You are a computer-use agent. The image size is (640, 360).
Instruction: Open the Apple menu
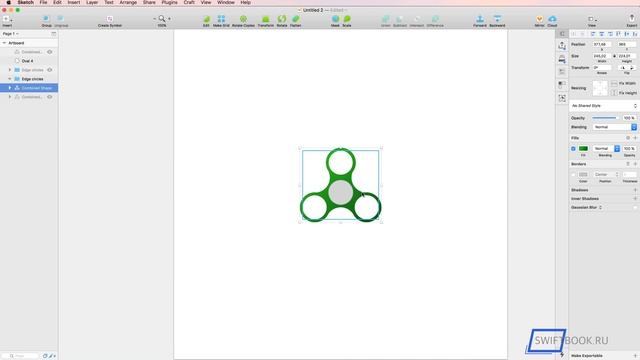pos(9,2)
